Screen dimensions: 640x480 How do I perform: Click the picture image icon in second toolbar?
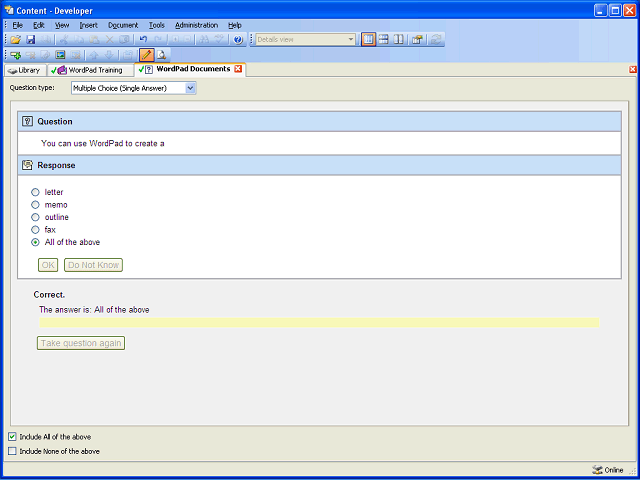click(60, 55)
